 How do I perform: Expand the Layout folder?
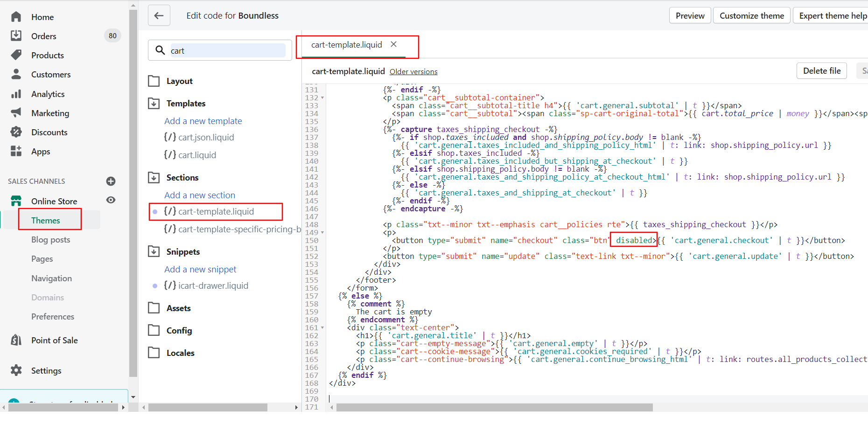tap(154, 81)
